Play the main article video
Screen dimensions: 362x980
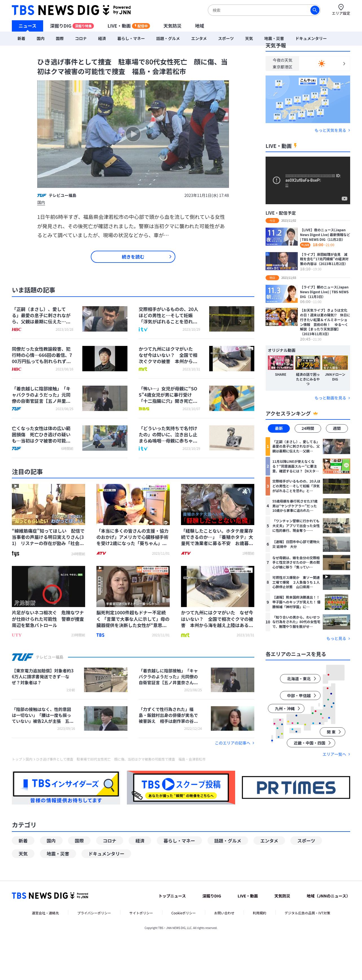(133, 134)
